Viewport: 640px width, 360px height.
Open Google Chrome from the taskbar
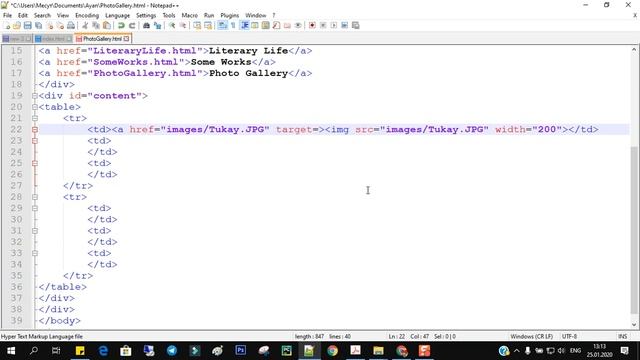[x=332, y=351]
